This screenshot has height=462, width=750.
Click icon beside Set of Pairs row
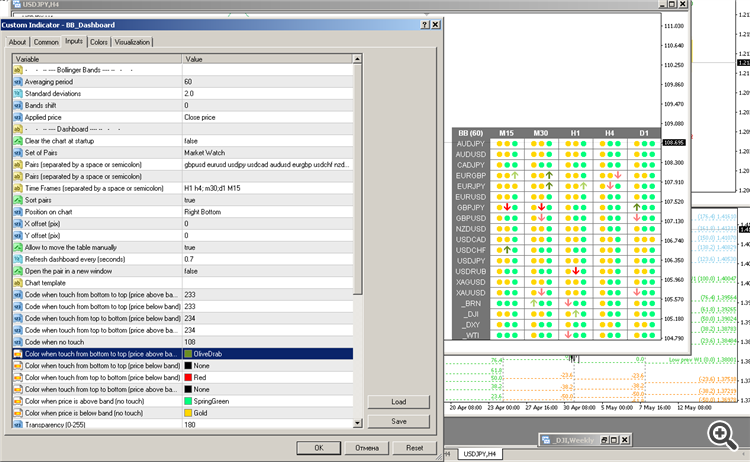pos(18,153)
